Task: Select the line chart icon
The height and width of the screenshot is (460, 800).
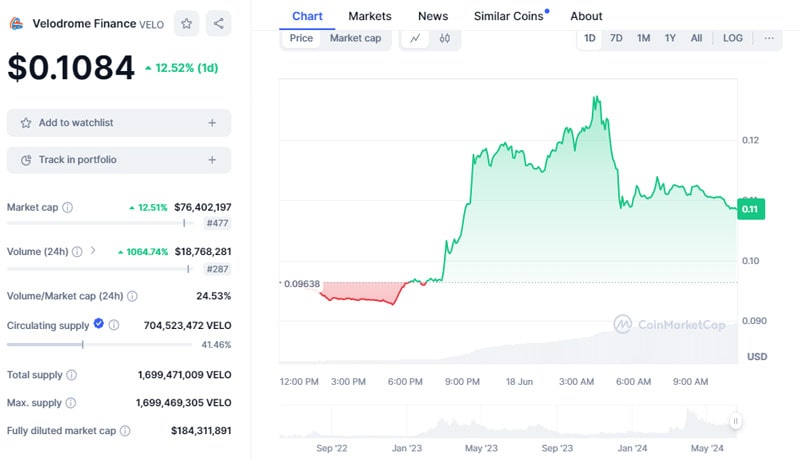Action: point(415,38)
